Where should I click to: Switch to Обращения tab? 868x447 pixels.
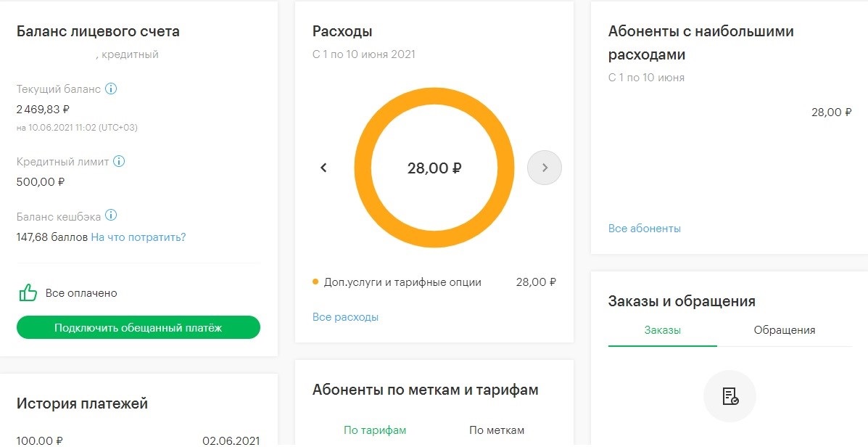pos(784,330)
